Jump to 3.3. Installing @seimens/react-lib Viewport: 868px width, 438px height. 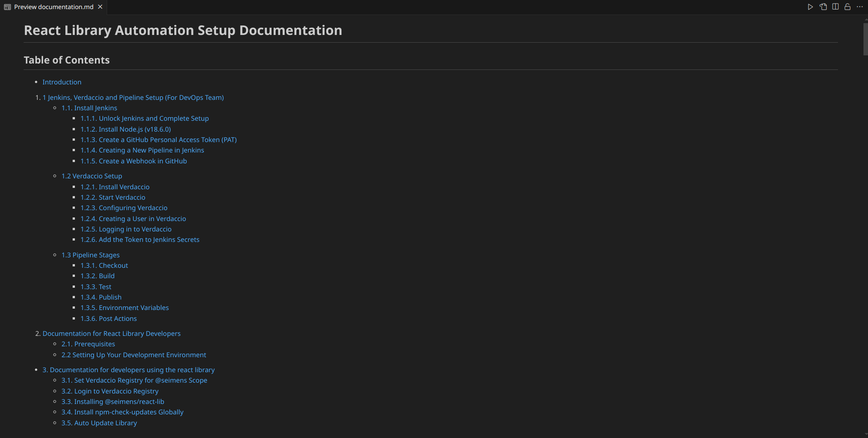pyautogui.click(x=113, y=402)
